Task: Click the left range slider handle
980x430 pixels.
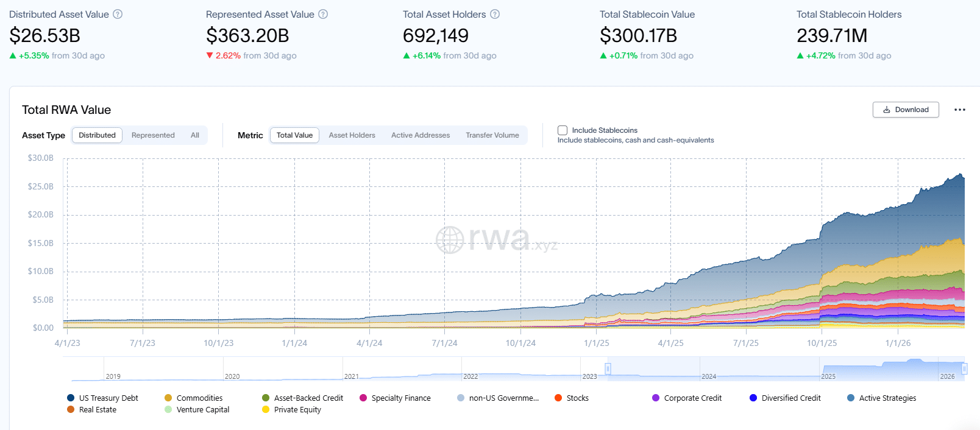Action: (608, 368)
